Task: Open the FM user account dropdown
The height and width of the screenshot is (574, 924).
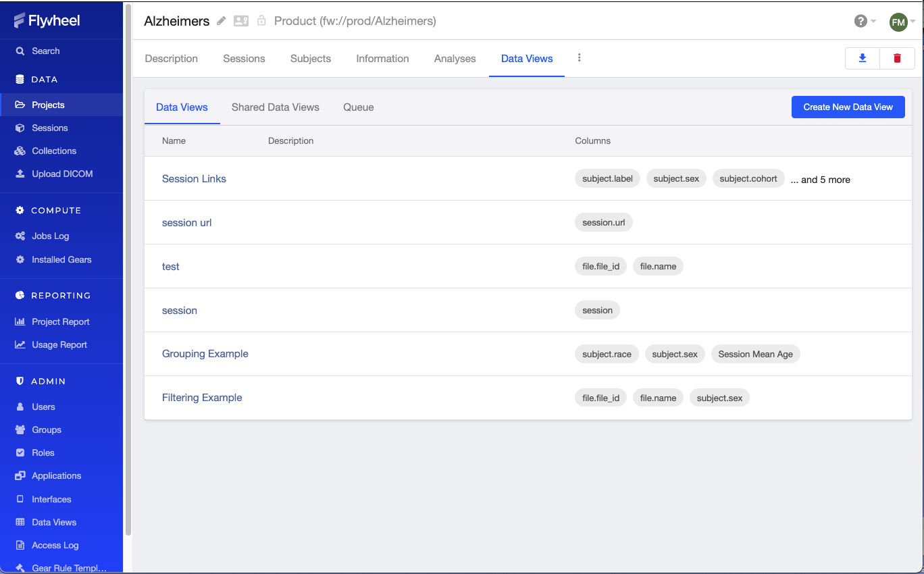Action: coord(898,22)
